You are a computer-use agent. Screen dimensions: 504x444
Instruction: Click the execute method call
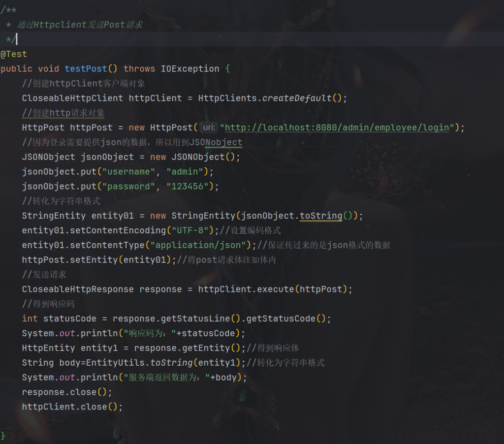click(273, 289)
